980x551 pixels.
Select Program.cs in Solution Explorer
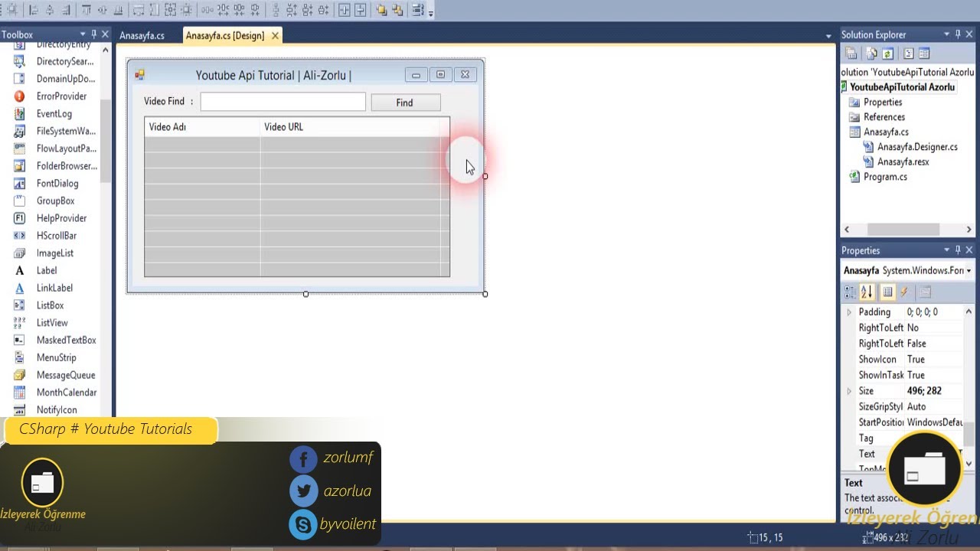[885, 177]
